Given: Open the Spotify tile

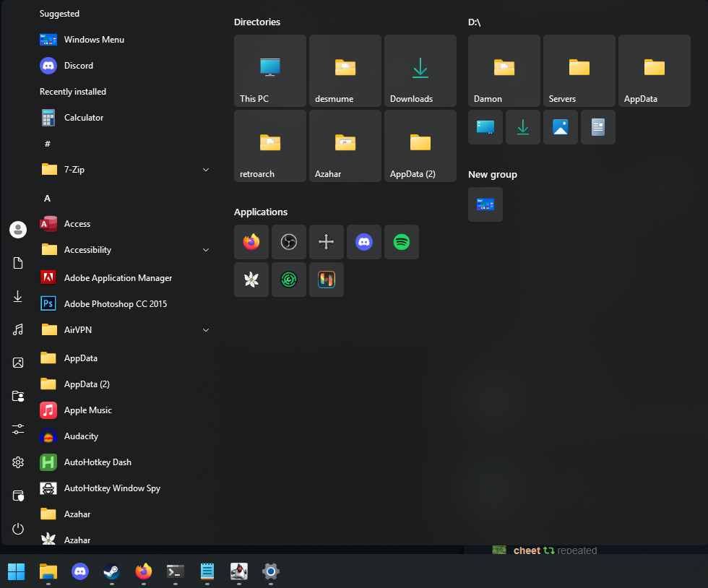Looking at the screenshot, I should [x=402, y=242].
